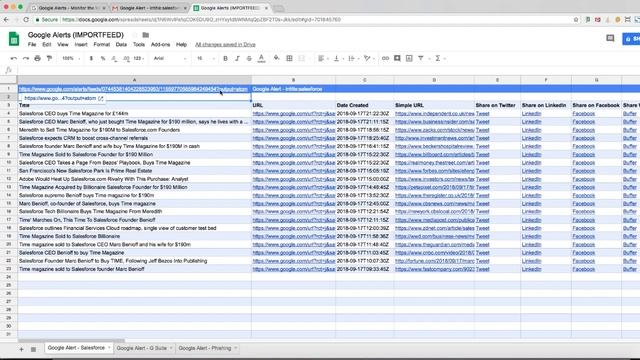The width and height of the screenshot is (640, 360).
Task: Open the Add-ons menu
Action: [160, 44]
